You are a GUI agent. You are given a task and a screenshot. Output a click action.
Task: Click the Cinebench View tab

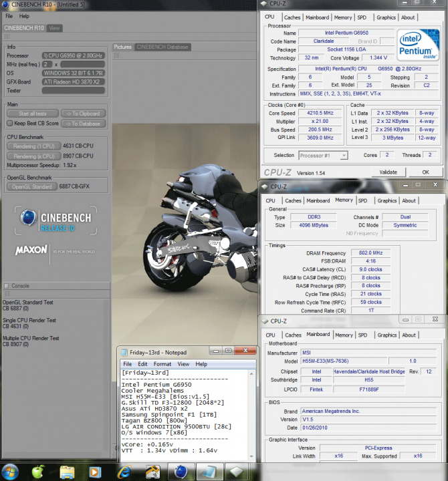coord(54,28)
